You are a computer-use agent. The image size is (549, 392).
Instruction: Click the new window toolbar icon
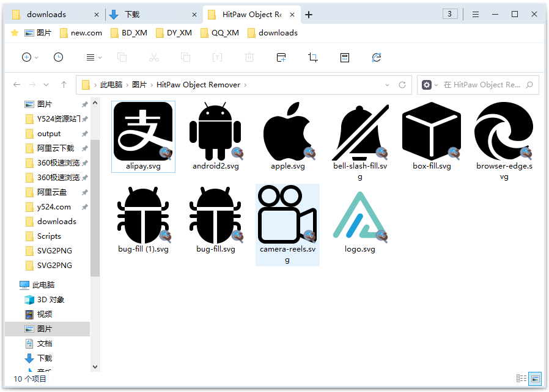[281, 57]
